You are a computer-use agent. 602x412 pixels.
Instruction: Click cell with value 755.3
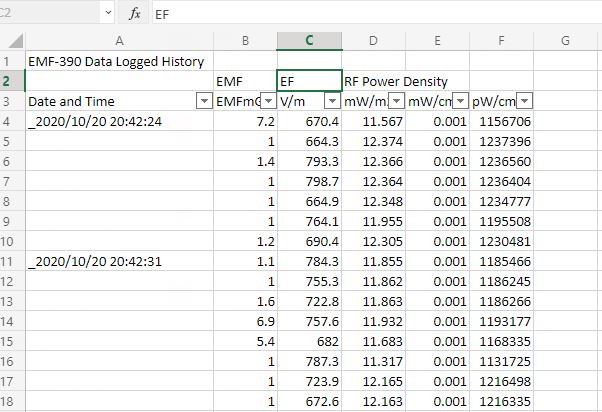309,281
